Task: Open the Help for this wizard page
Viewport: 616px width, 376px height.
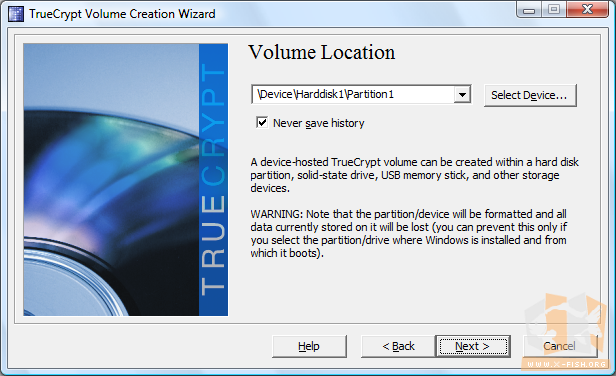Action: coord(309,346)
